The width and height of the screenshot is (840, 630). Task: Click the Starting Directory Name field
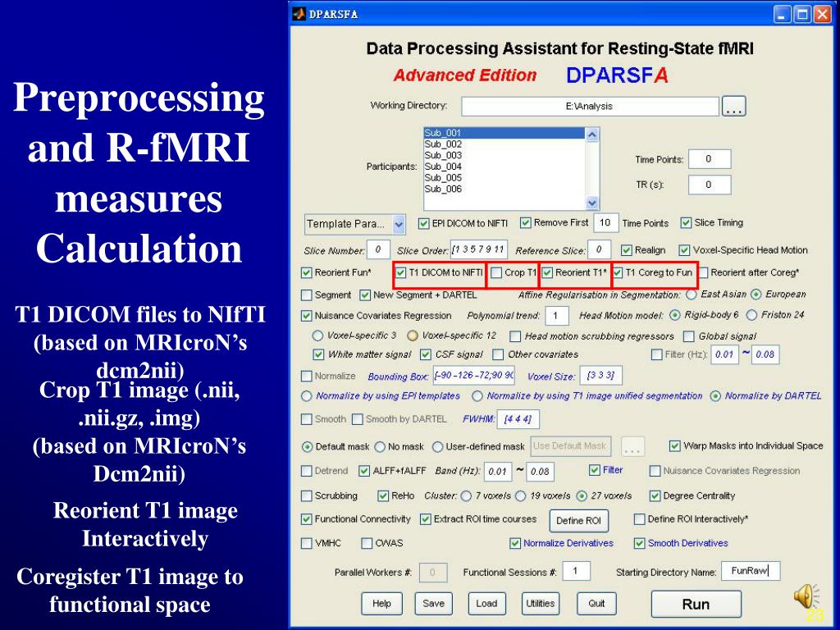click(x=751, y=571)
